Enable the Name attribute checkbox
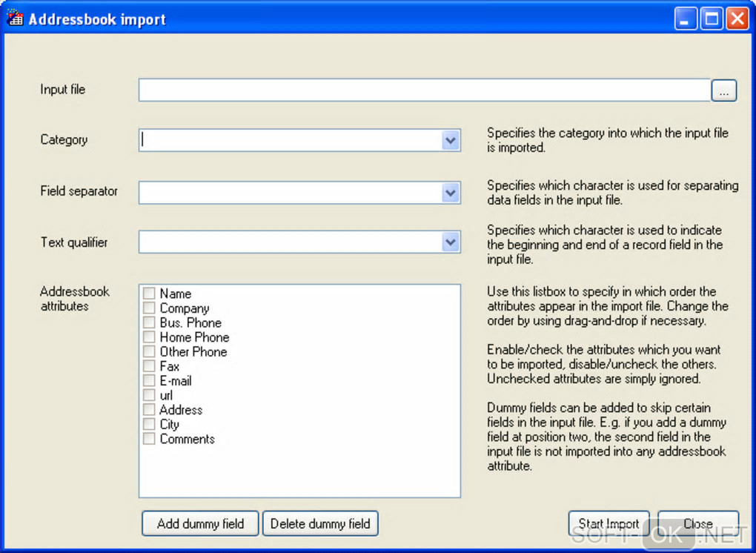 point(149,294)
